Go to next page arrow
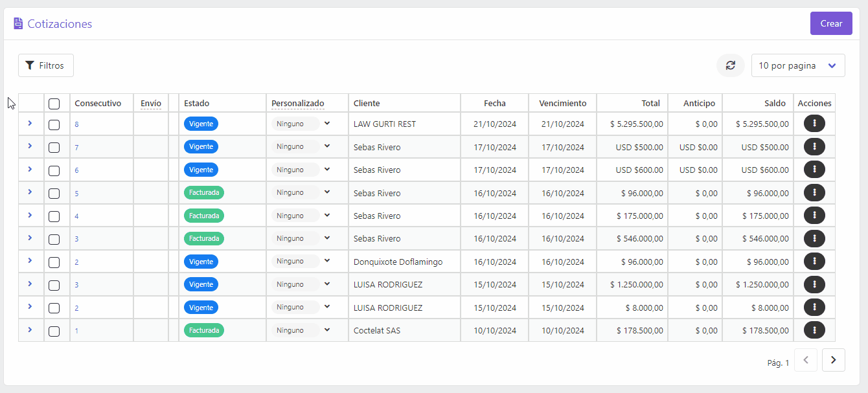868x393 pixels. point(834,360)
